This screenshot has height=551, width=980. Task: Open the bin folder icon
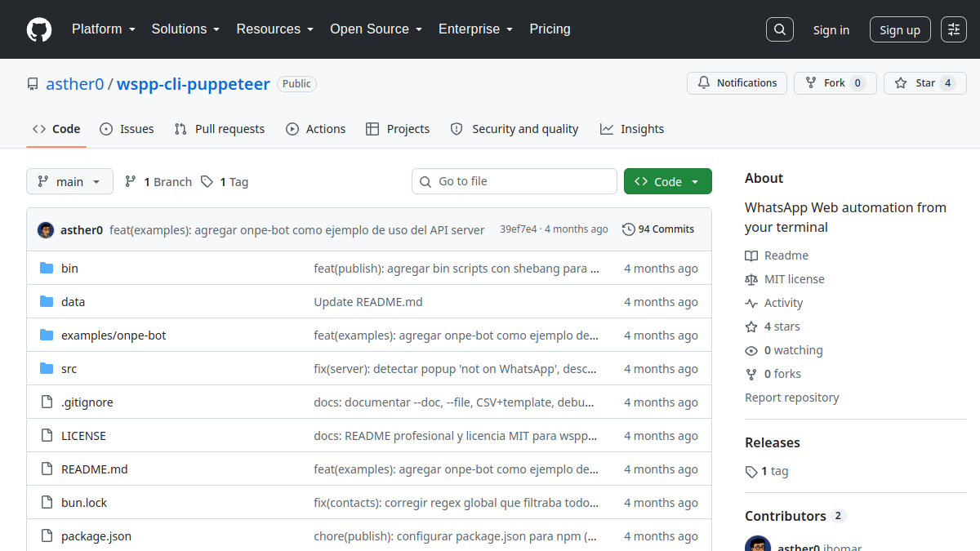47,268
